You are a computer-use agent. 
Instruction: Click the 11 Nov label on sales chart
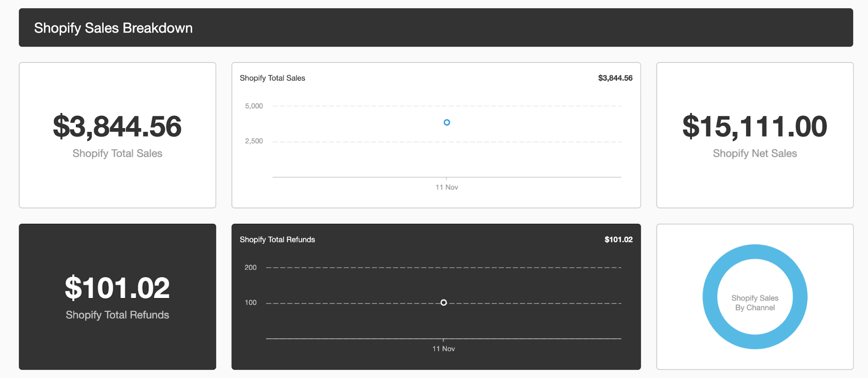[447, 187]
